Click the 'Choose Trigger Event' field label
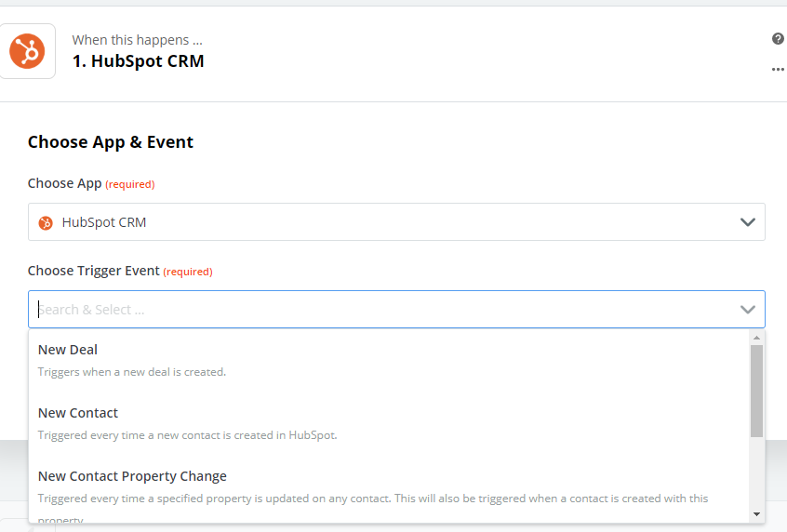 [x=93, y=271]
